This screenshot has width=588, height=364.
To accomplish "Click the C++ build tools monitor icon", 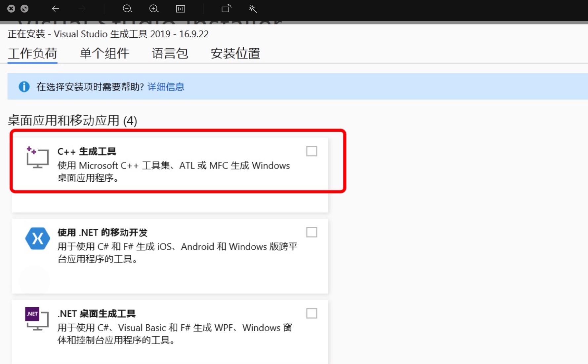I will 37,157.
